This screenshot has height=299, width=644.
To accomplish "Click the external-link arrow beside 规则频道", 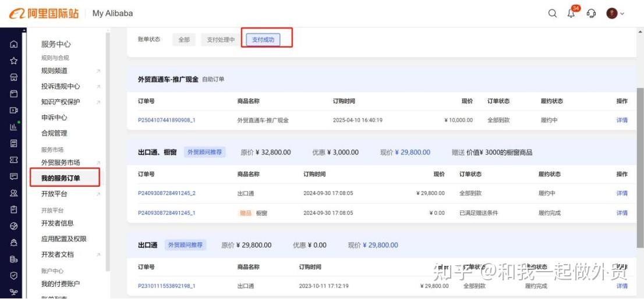I will point(98,71).
